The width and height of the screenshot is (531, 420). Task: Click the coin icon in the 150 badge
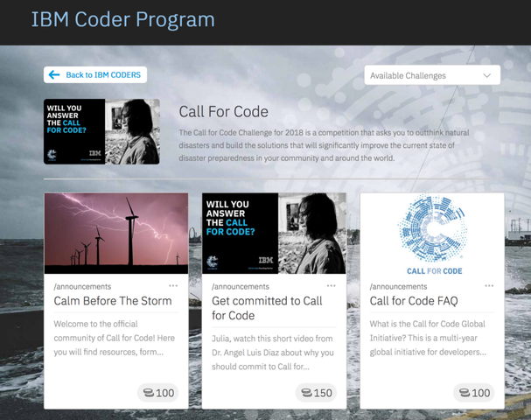[x=306, y=393]
